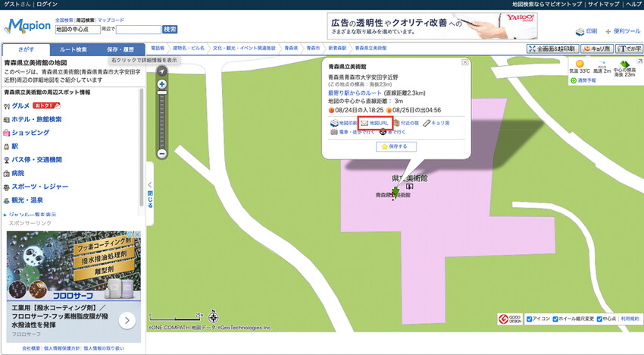Click the map zoom-in plus button
The width and height of the screenshot is (644, 355).
tap(161, 84)
